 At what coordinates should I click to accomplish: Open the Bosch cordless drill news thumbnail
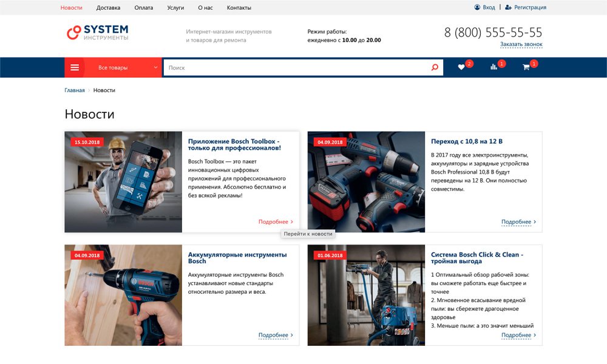point(123,295)
